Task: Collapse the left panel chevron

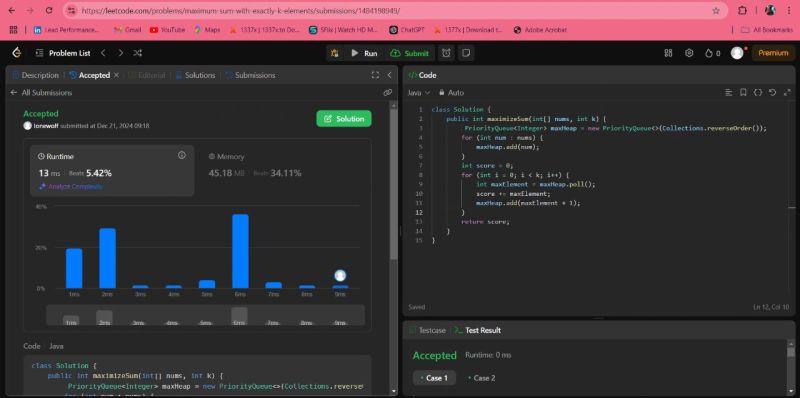Action: click(x=389, y=75)
